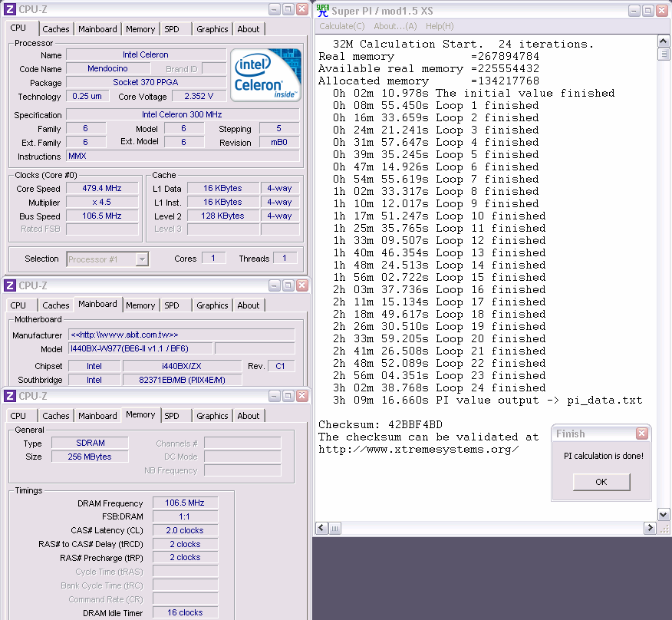Screen dimensions: 672x620
Task: Click the Intel Celeron inside logo
Action: click(x=265, y=75)
